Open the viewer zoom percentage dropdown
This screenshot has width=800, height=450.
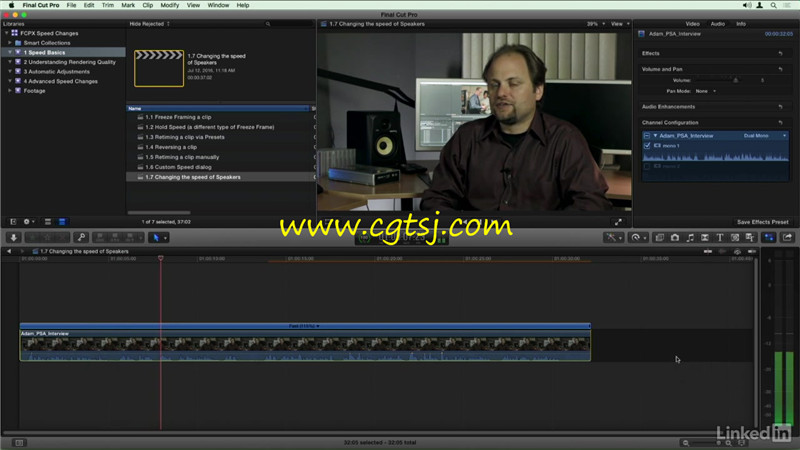pyautogui.click(x=595, y=24)
